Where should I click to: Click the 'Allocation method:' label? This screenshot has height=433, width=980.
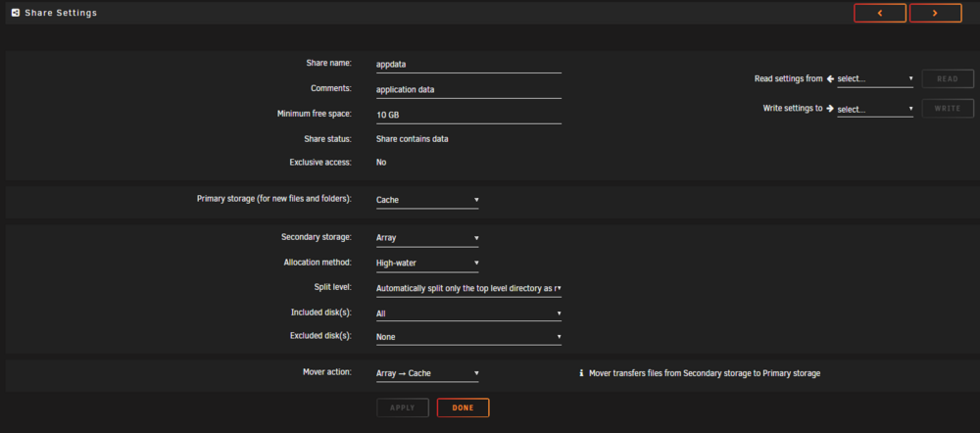coord(318,263)
